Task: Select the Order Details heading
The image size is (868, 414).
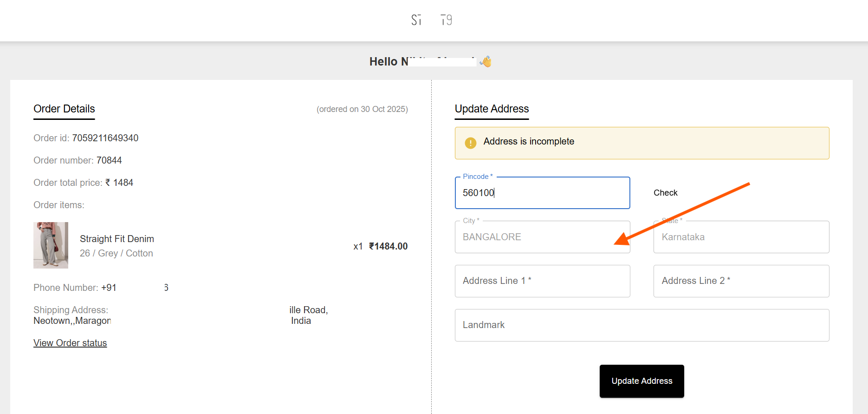Action: [x=64, y=109]
